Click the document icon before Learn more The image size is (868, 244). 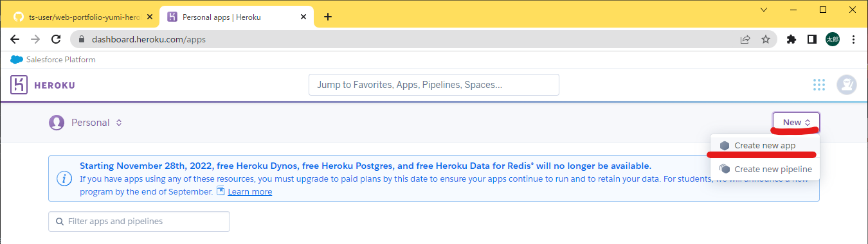[221, 191]
